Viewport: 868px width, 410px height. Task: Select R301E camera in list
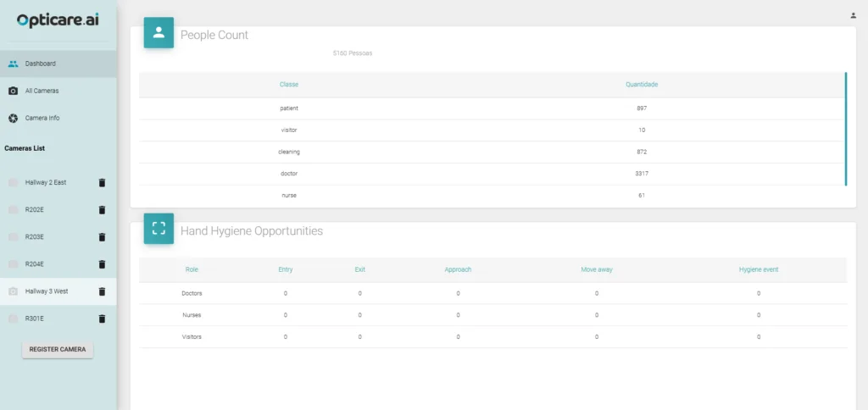(x=34, y=319)
